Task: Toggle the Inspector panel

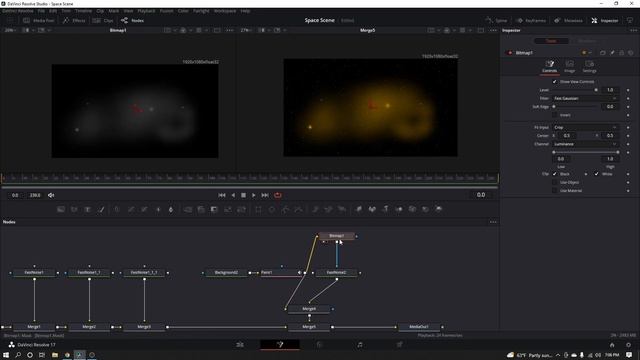Action: [605, 20]
